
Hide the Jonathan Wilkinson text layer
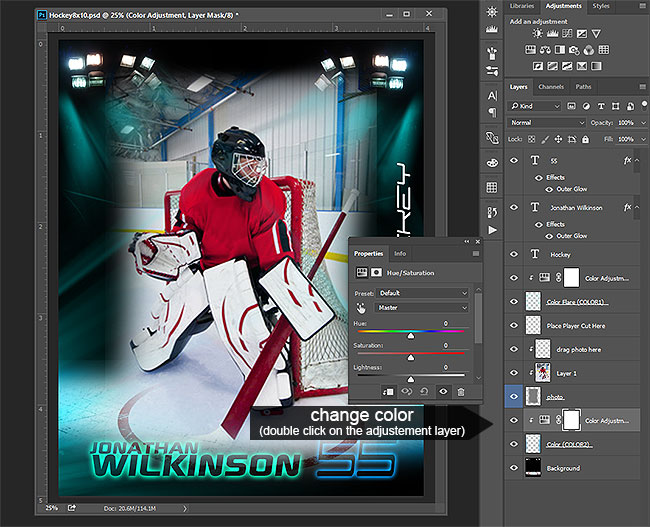coord(514,207)
